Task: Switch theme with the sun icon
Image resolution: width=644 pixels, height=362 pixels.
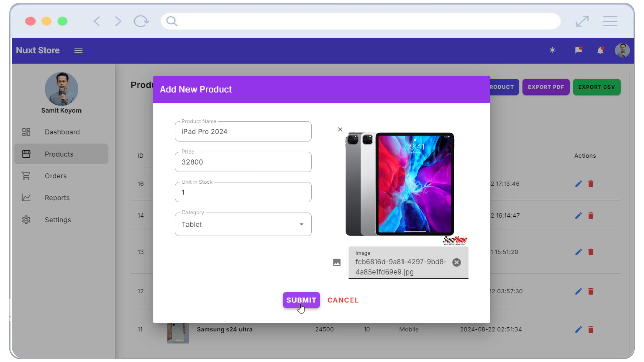Action: [x=552, y=50]
